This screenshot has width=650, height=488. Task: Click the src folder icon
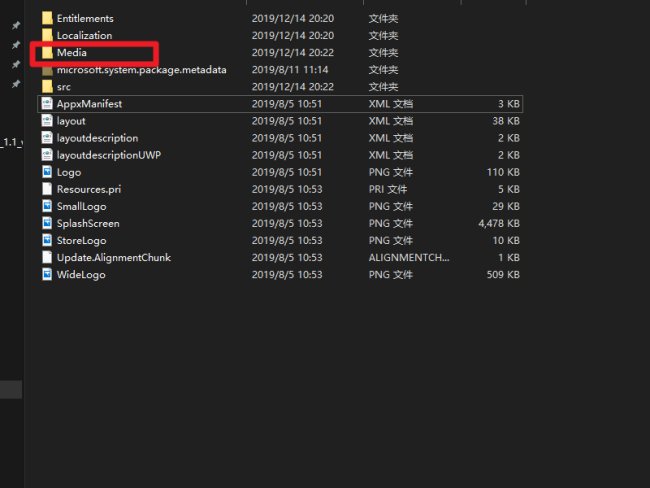(x=47, y=87)
